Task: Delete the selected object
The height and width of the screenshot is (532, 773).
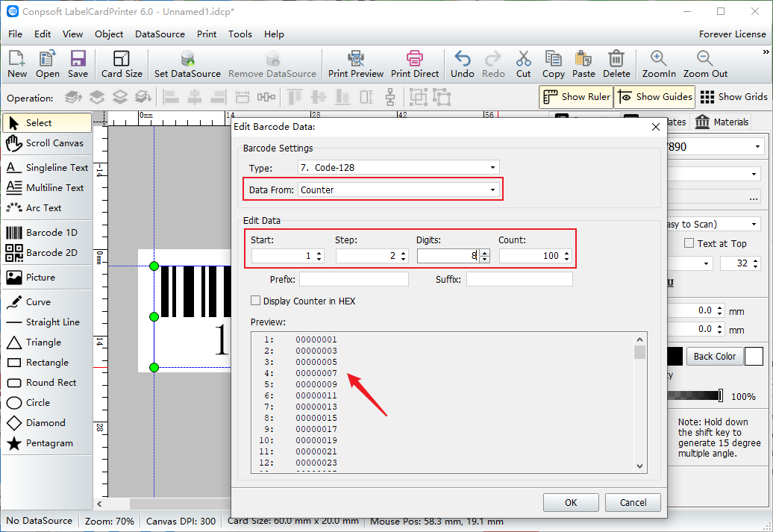Action: pyautogui.click(x=616, y=64)
